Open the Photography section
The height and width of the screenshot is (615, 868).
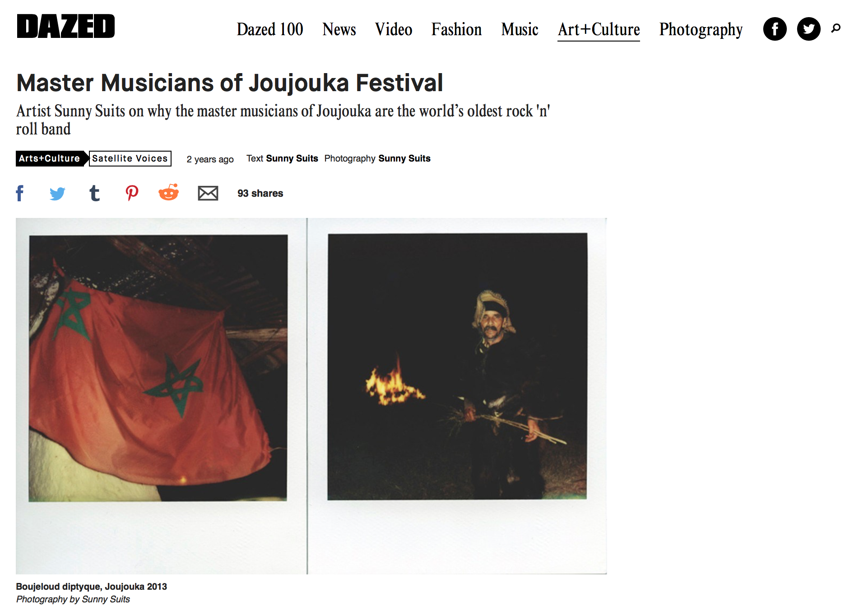pos(701,30)
